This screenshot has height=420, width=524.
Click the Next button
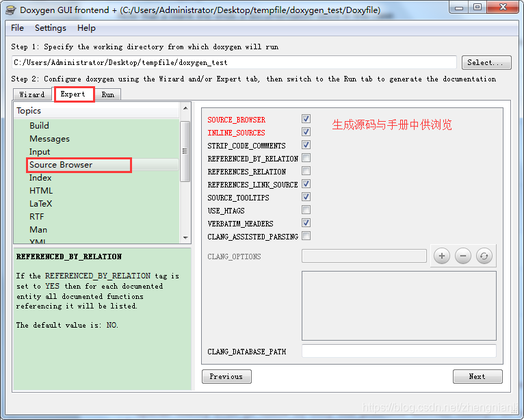coord(477,376)
